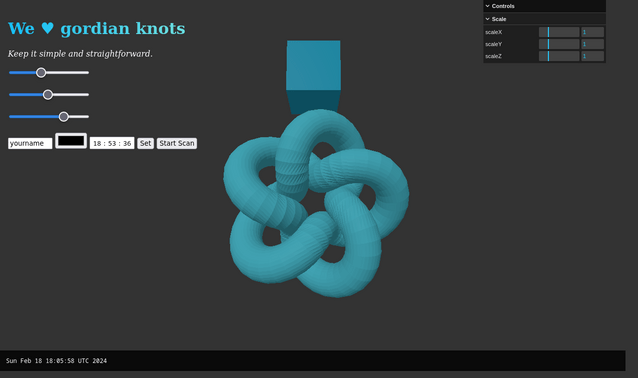Click the Set button
The image size is (638, 378).
pos(145,143)
